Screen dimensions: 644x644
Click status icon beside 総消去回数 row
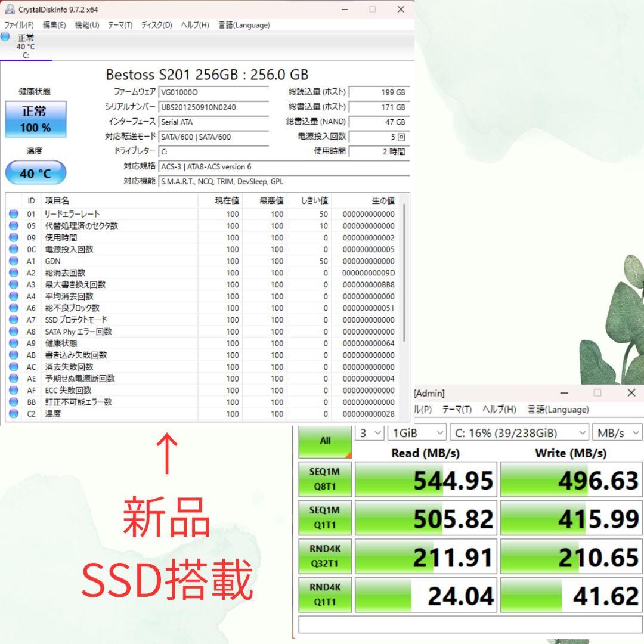[x=13, y=273]
